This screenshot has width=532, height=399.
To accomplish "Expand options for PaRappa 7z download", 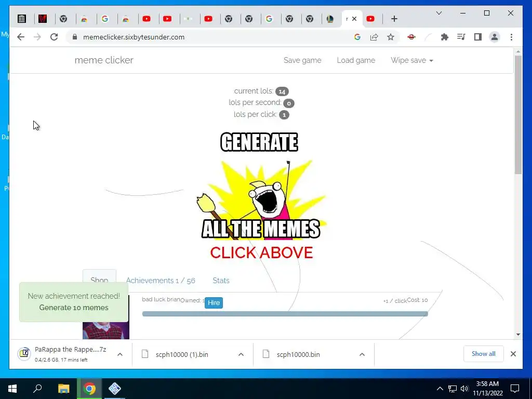I will click(x=120, y=354).
